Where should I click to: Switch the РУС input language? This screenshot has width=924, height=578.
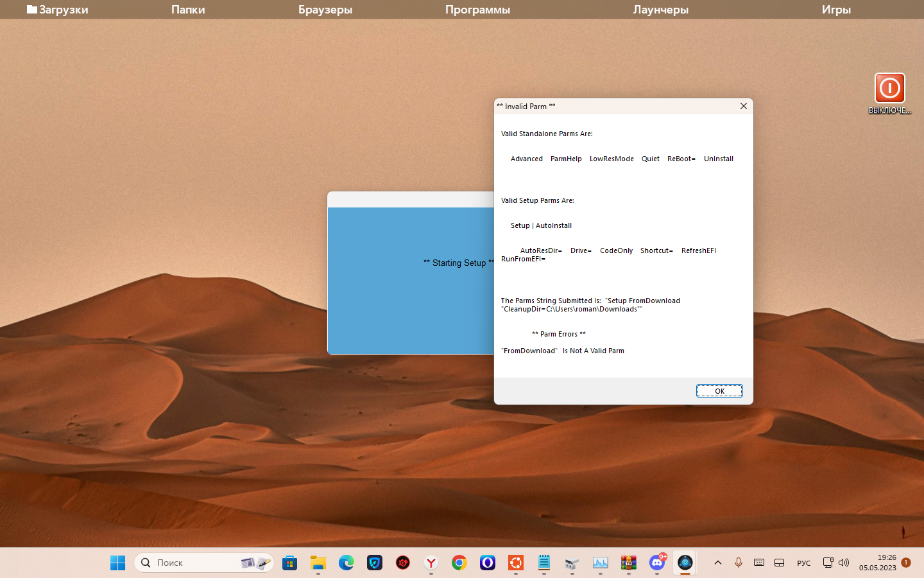click(x=804, y=563)
